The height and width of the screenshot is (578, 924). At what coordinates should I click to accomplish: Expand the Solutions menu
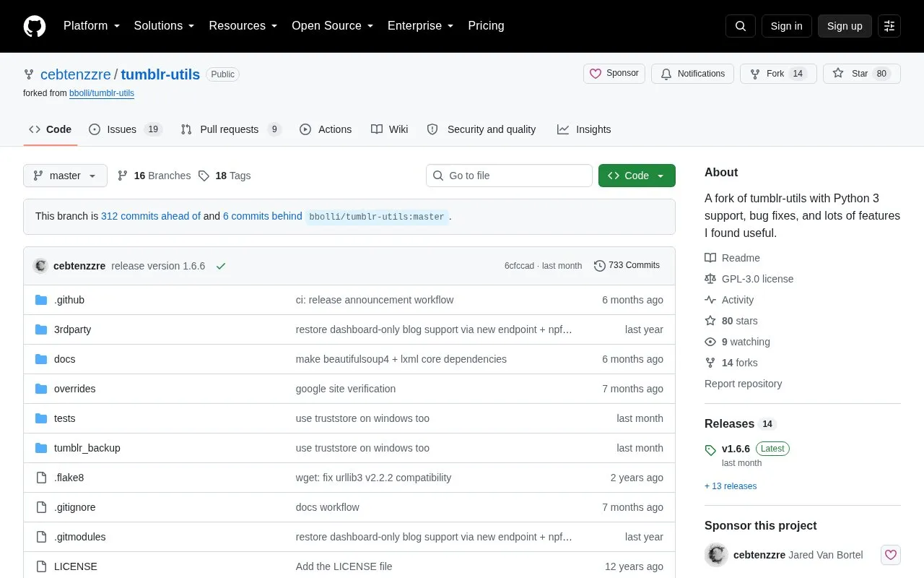165,26
